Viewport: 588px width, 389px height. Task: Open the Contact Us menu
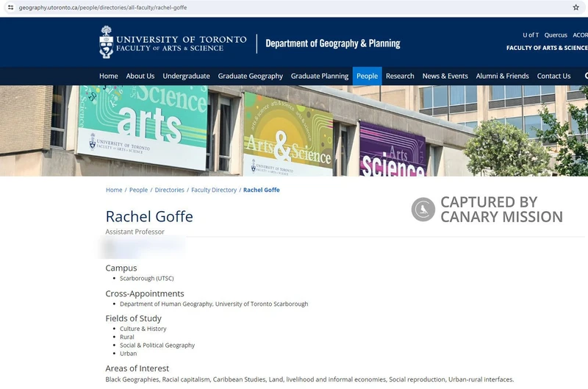pos(553,76)
